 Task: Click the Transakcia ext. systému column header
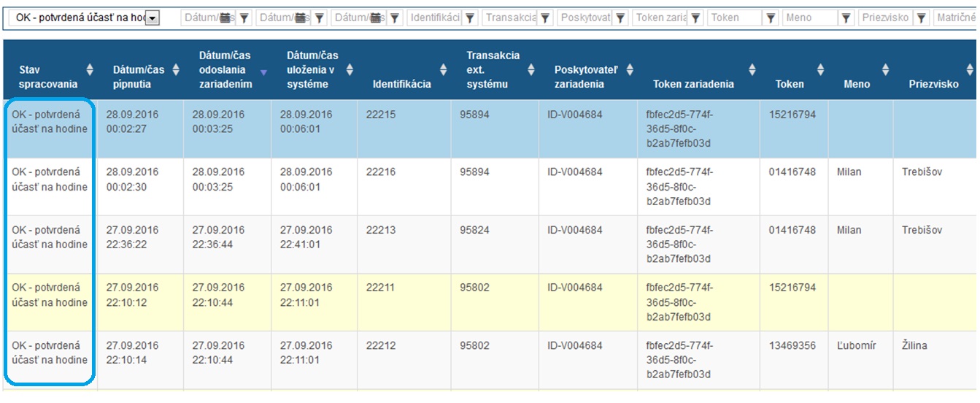pyautogui.click(x=493, y=70)
